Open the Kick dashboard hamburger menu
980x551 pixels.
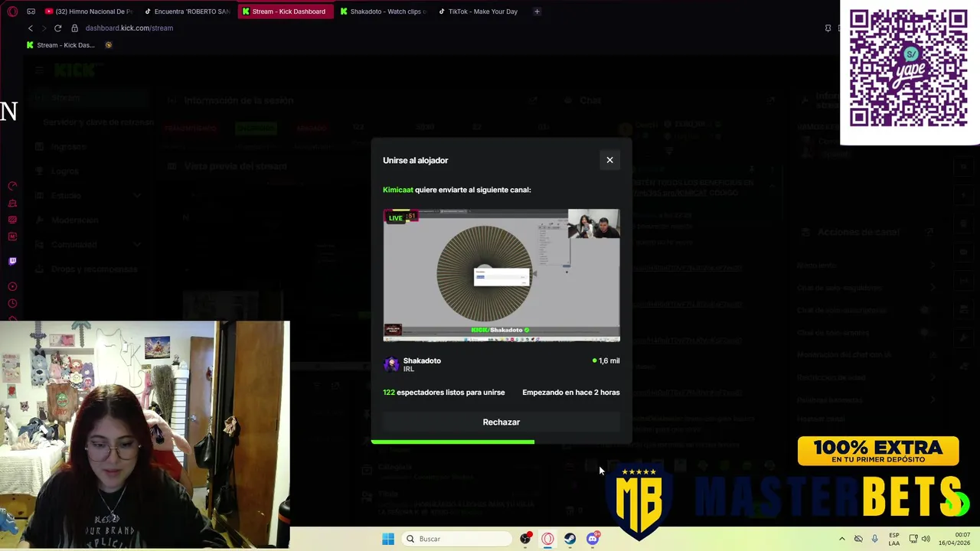tap(39, 70)
